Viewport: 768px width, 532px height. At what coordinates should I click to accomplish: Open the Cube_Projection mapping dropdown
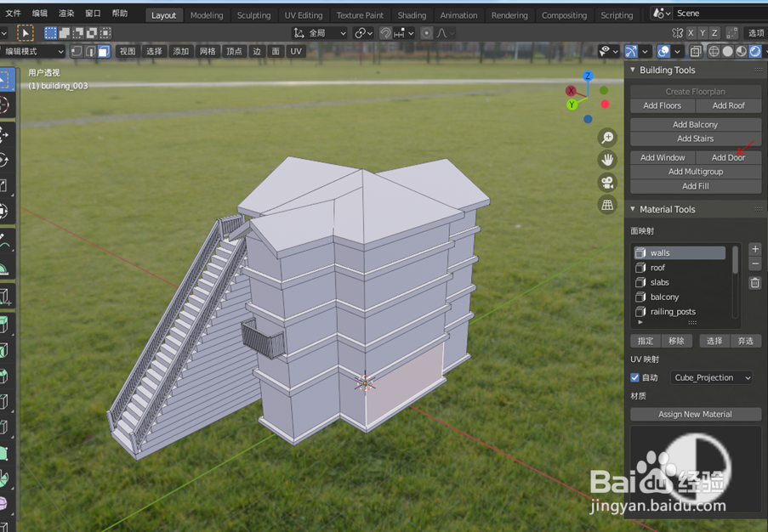pos(711,377)
